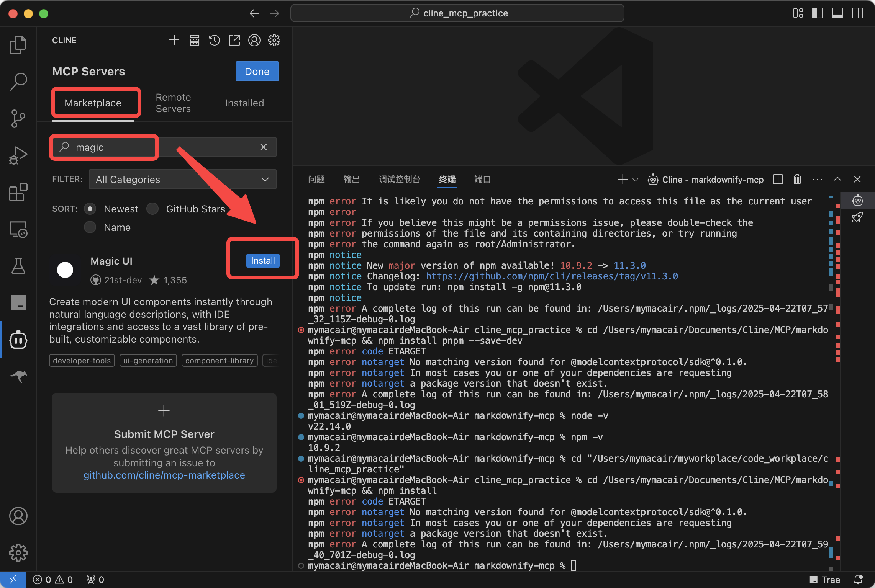Sort by GitHub Stars
The width and height of the screenshot is (875, 588).
[152, 209]
